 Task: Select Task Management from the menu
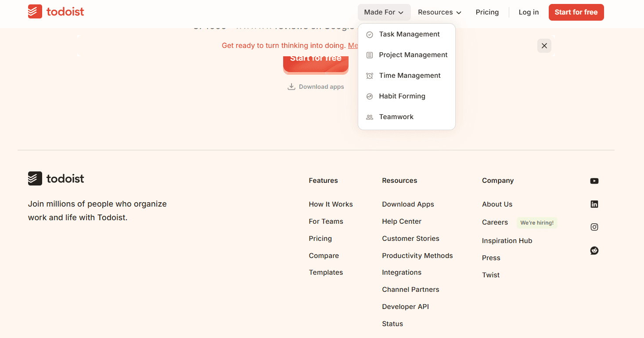[x=407, y=34]
